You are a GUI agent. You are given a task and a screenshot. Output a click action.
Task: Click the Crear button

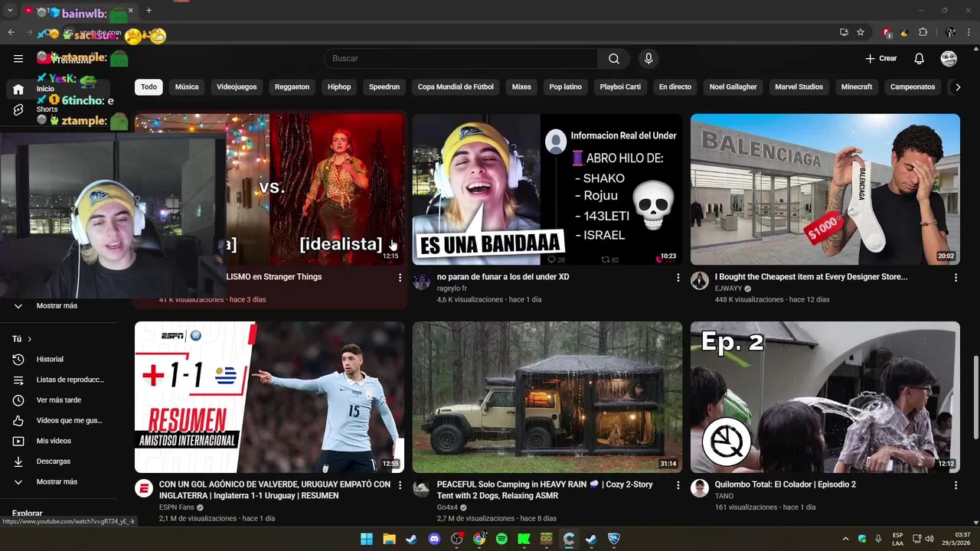(x=881, y=58)
